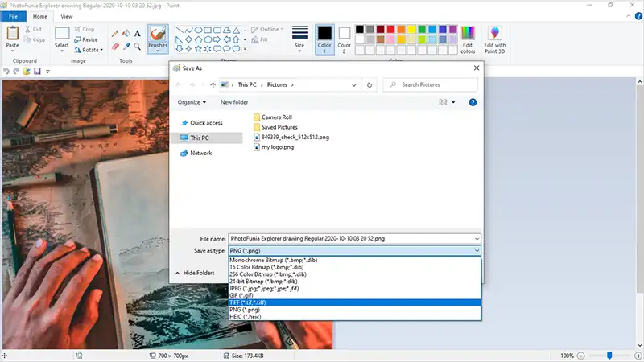Viewport: 644px width, 362px height.
Task: Pick the red color swatch
Action: (x=390, y=29)
